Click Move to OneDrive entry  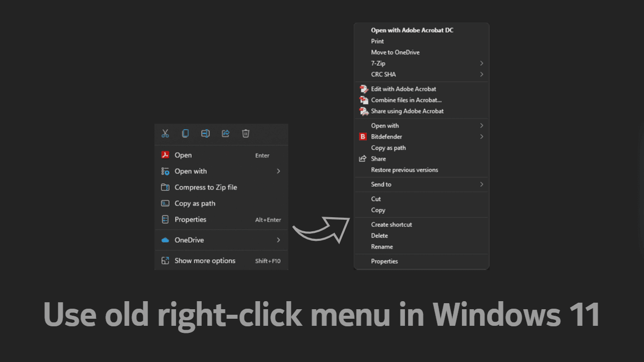(x=395, y=52)
